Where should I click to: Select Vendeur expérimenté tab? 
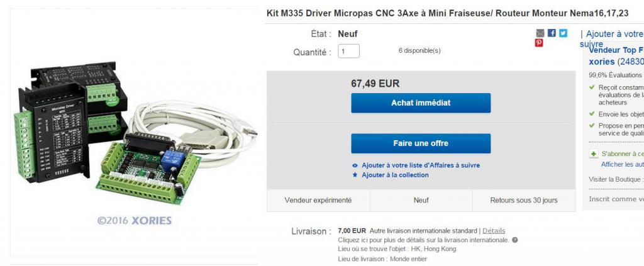click(x=318, y=201)
